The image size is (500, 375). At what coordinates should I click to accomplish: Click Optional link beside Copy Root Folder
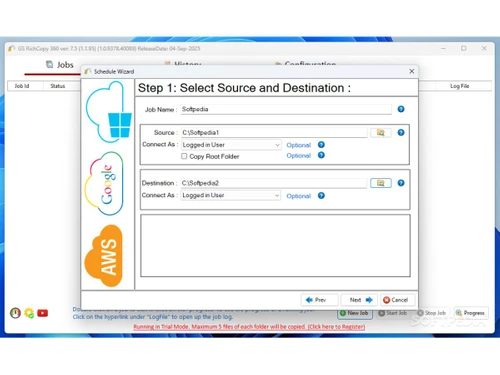coord(298,156)
